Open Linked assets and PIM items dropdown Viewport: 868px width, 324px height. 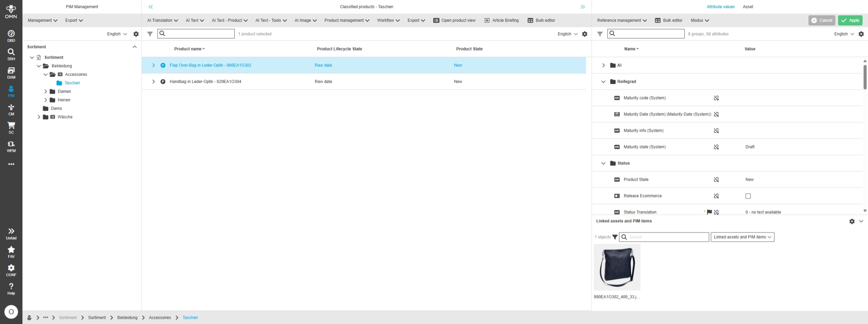tap(743, 237)
